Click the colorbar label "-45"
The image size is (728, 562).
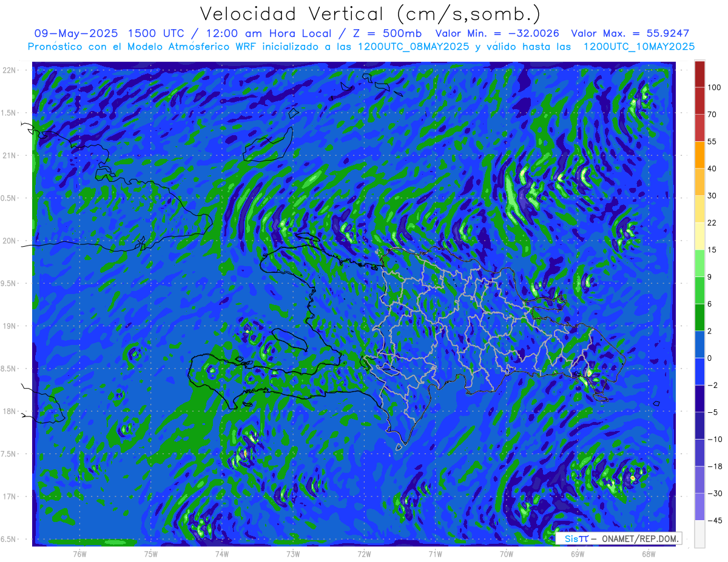point(714,520)
